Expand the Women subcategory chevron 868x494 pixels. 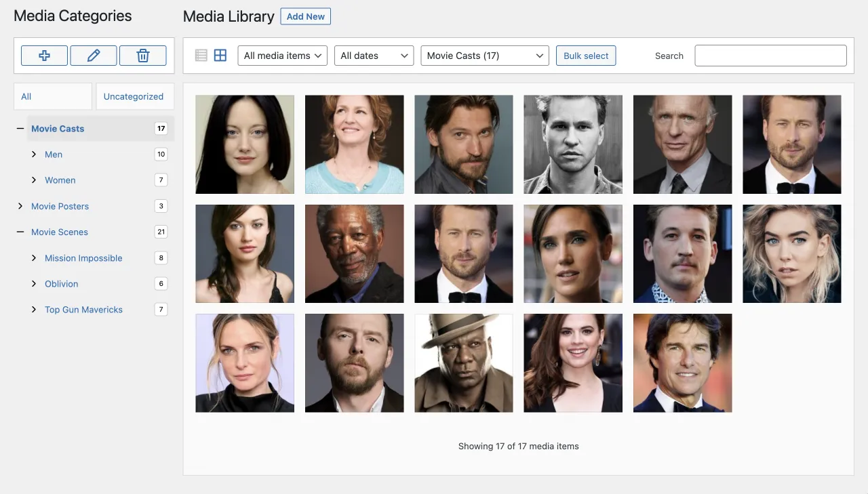click(x=34, y=180)
